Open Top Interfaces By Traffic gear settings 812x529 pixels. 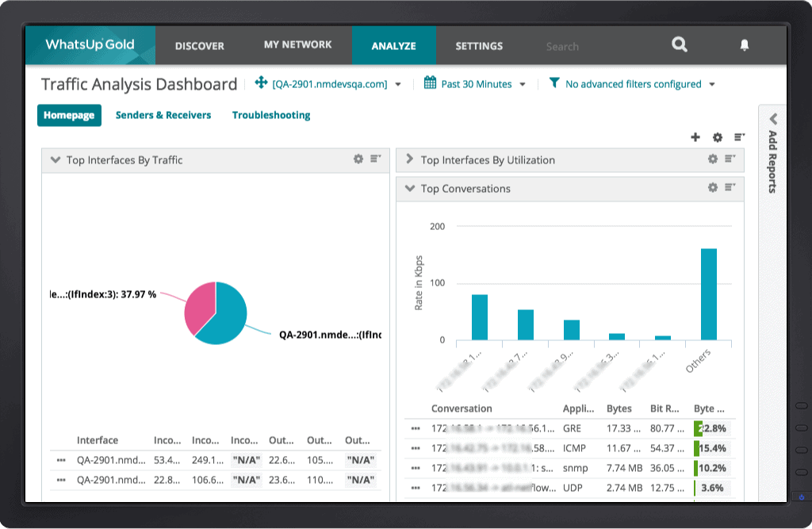[358, 159]
